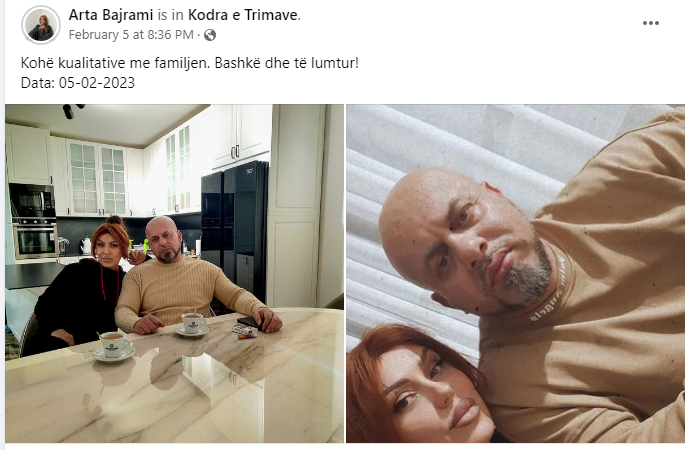This screenshot has height=450, width=685.
Task: Click the 'is in' text beside the name
Action: (x=170, y=15)
